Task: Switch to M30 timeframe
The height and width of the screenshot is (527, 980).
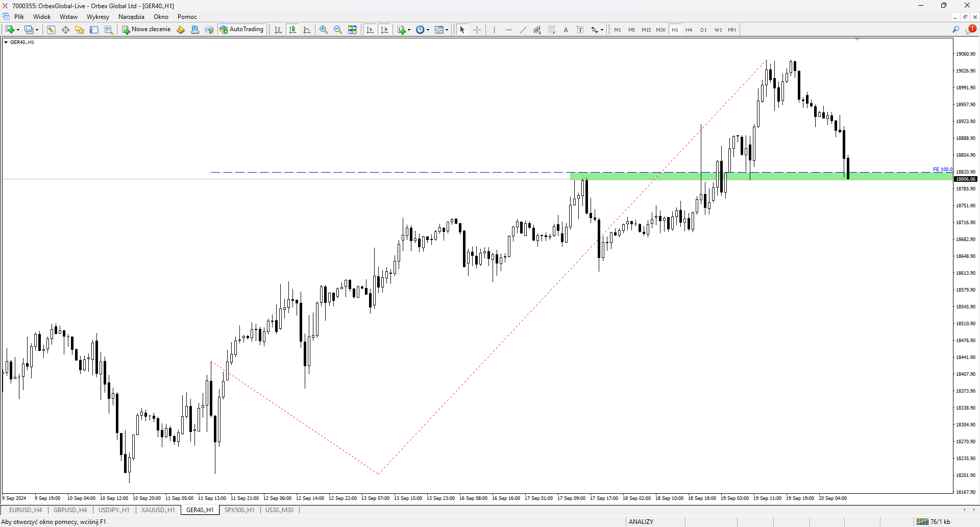Action: pos(660,30)
